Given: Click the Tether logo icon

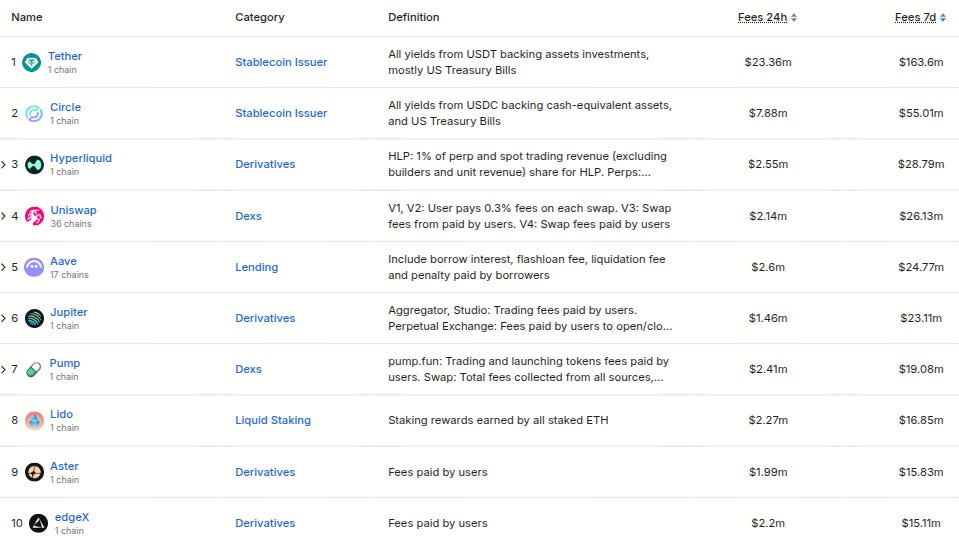Looking at the screenshot, I should [x=31, y=62].
